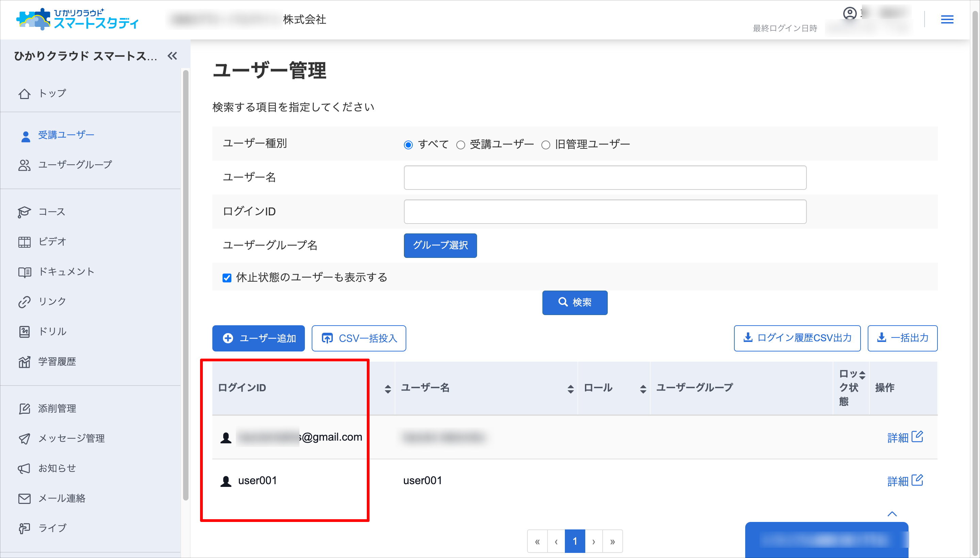
Task: Go to トップ via home icon
Action: point(24,94)
